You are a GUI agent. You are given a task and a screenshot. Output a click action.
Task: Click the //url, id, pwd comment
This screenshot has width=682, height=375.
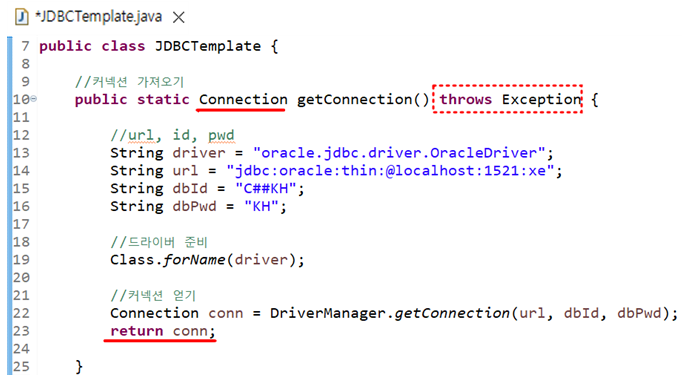tap(173, 135)
